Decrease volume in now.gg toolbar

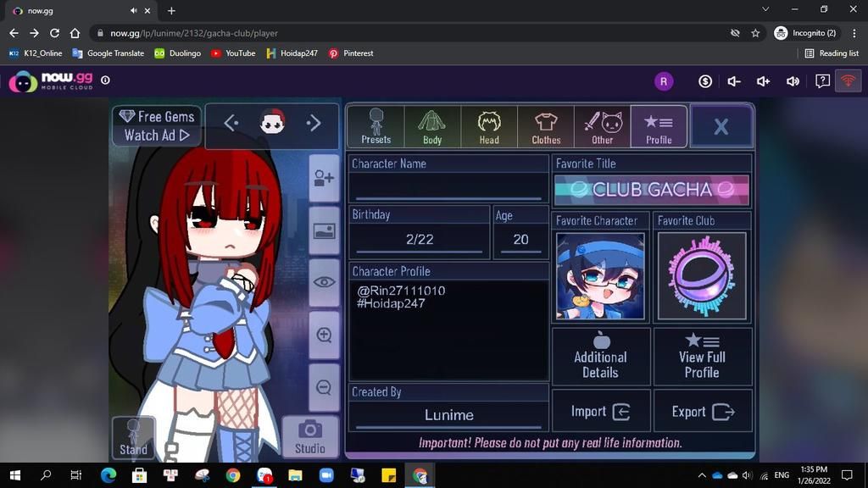coord(734,81)
